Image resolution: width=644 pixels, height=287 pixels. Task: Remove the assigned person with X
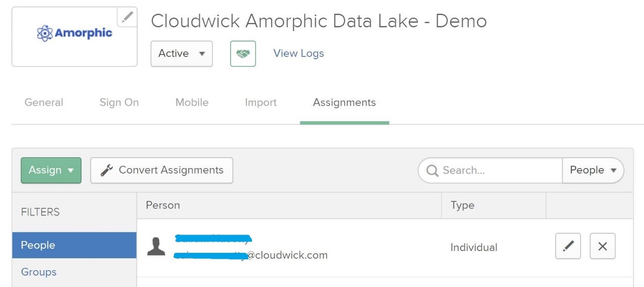(603, 246)
